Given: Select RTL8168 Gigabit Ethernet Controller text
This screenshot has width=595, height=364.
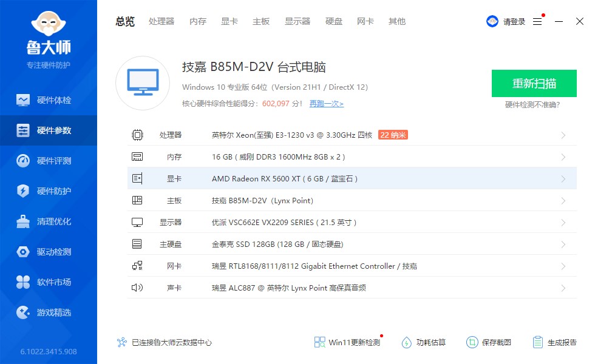Looking at the screenshot, I should pyautogui.click(x=314, y=266).
